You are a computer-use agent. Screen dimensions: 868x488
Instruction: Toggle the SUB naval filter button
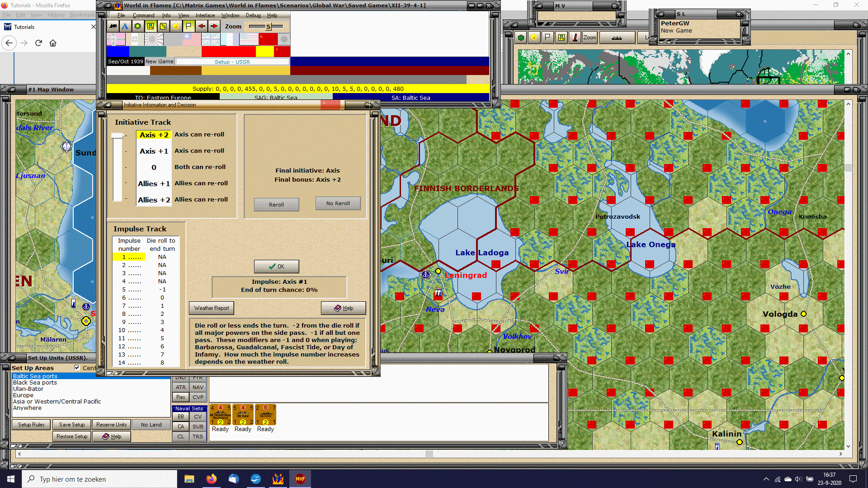tap(198, 427)
